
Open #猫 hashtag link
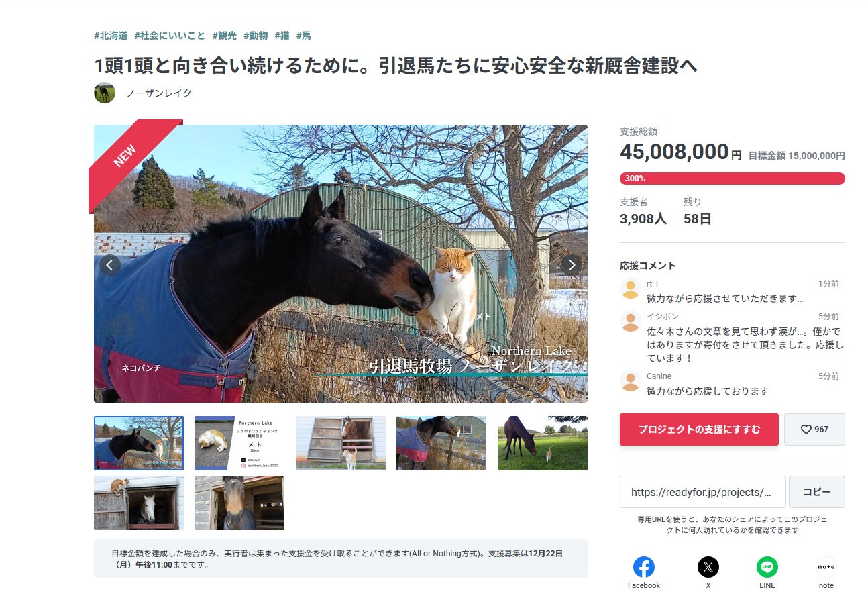(x=282, y=36)
